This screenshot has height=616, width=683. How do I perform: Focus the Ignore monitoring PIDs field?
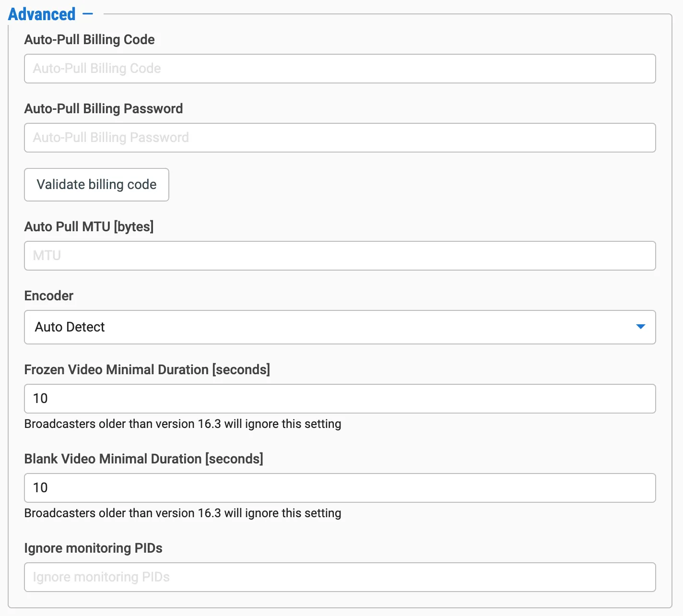[x=340, y=577]
